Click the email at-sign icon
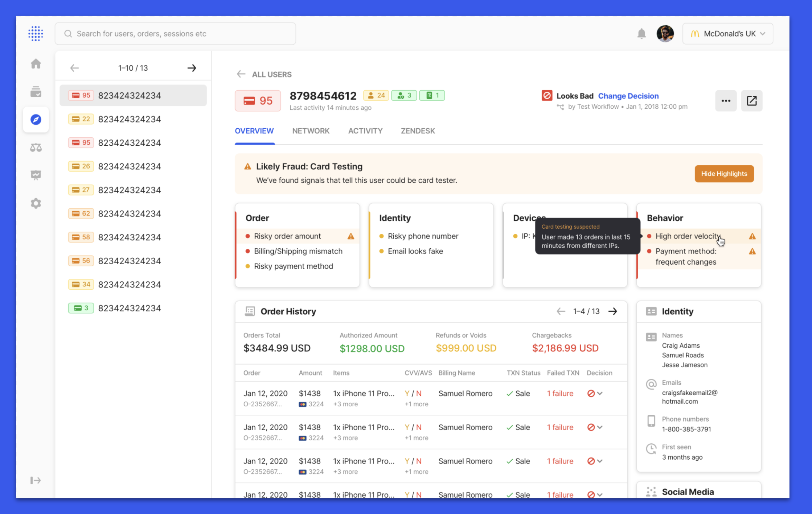The image size is (812, 514). pyautogui.click(x=651, y=384)
